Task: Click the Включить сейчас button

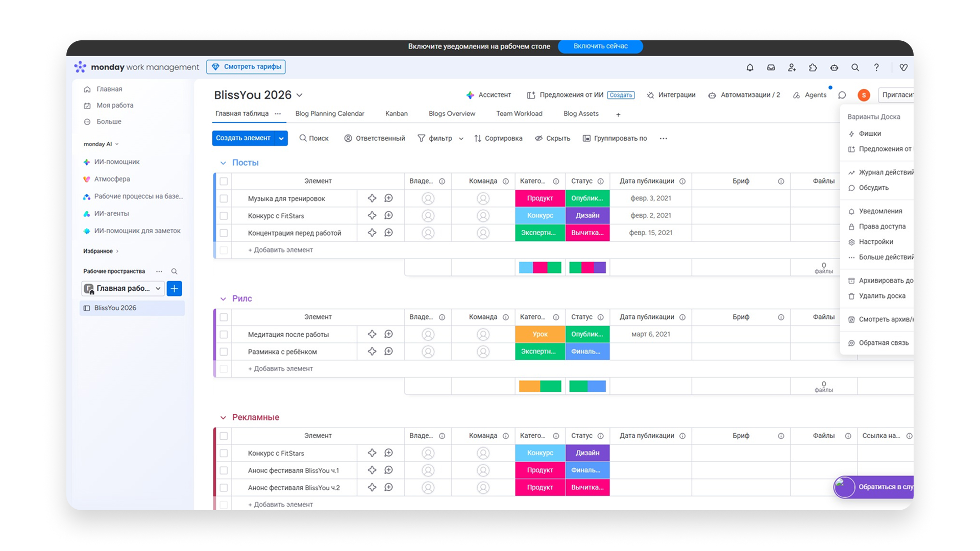Action: [x=600, y=46]
